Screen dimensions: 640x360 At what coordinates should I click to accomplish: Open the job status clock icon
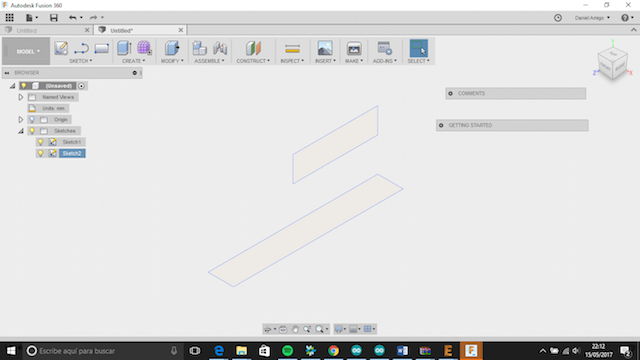click(x=558, y=18)
